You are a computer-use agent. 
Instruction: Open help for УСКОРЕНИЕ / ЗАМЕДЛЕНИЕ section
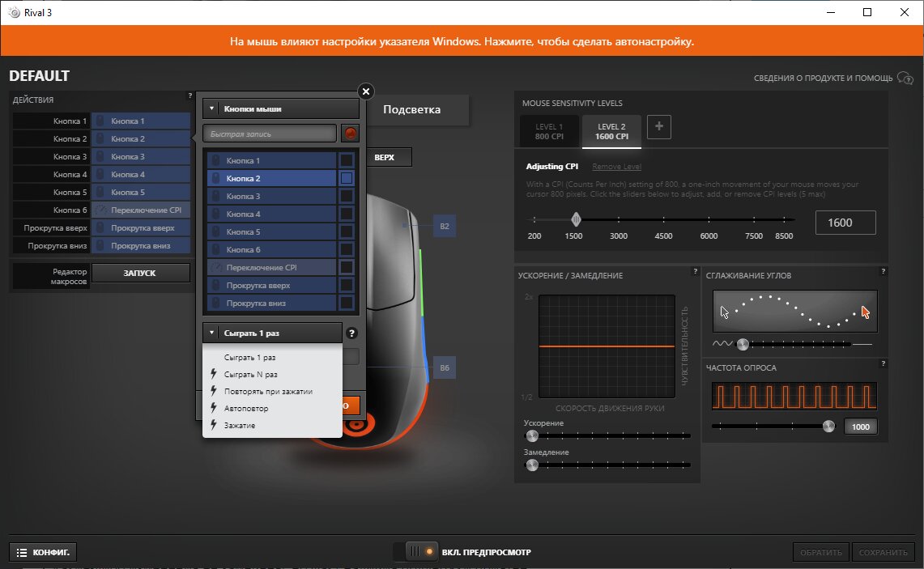tap(696, 271)
